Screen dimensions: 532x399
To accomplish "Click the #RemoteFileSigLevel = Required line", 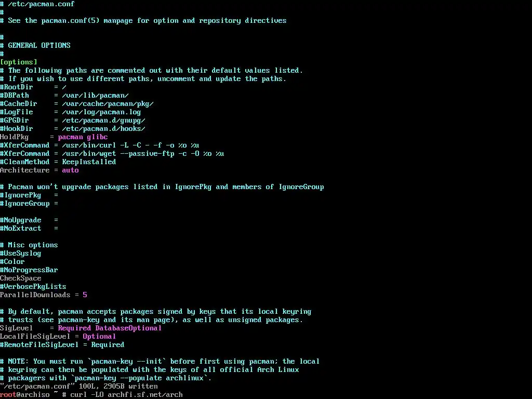I will point(62,345).
